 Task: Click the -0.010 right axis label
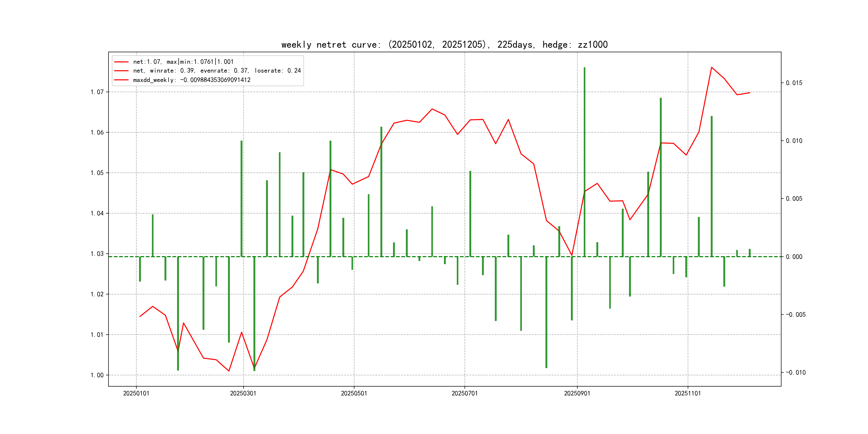pos(796,372)
